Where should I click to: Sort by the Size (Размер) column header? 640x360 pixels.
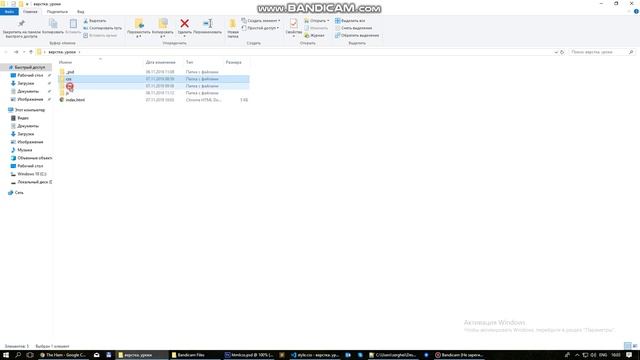tap(233, 62)
